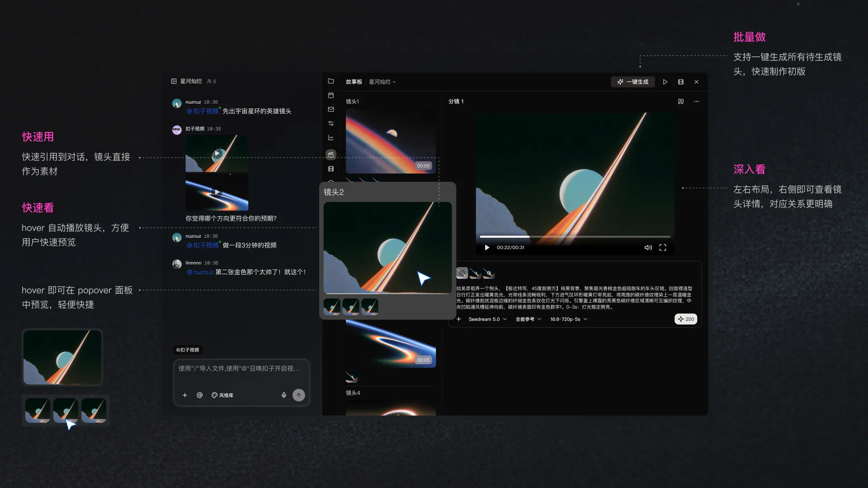Open the 镜头4 shot thumbnail

[x=391, y=408]
